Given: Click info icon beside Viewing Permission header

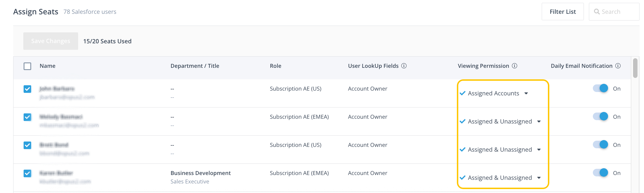Looking at the screenshot, I should pyautogui.click(x=514, y=66).
